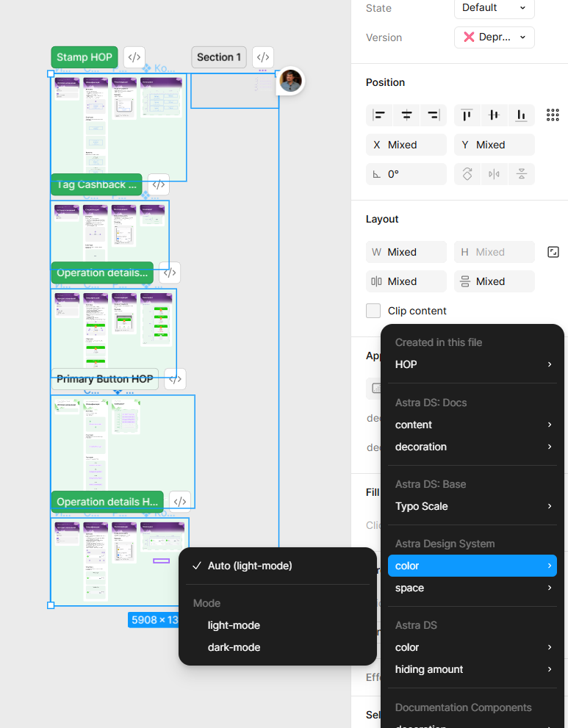568x728 pixels.
Task: Click collaborator avatar on canvas
Action: click(291, 81)
